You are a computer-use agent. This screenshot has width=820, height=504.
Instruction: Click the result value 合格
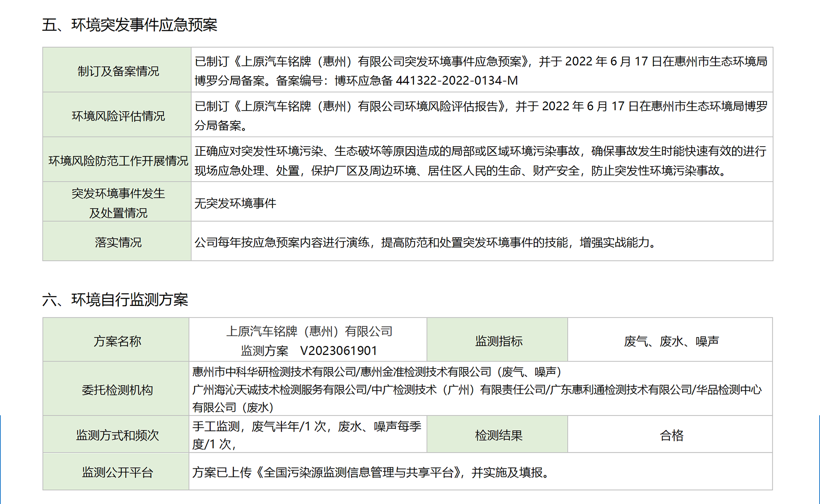click(x=671, y=435)
